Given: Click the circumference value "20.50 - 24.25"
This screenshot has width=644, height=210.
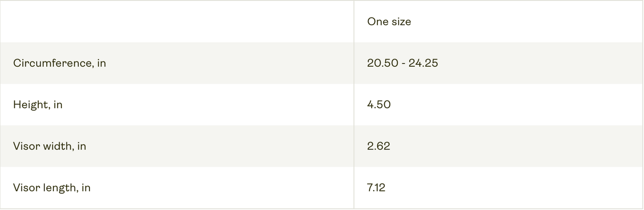Looking at the screenshot, I should (402, 63).
